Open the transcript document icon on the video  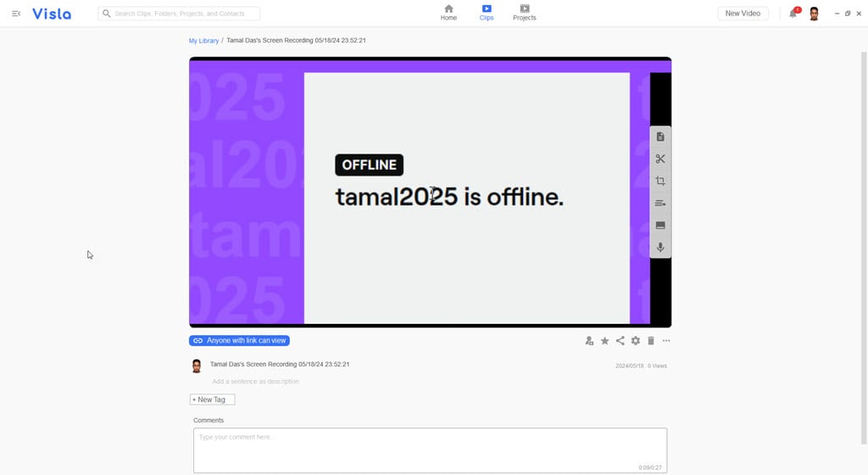click(x=659, y=137)
